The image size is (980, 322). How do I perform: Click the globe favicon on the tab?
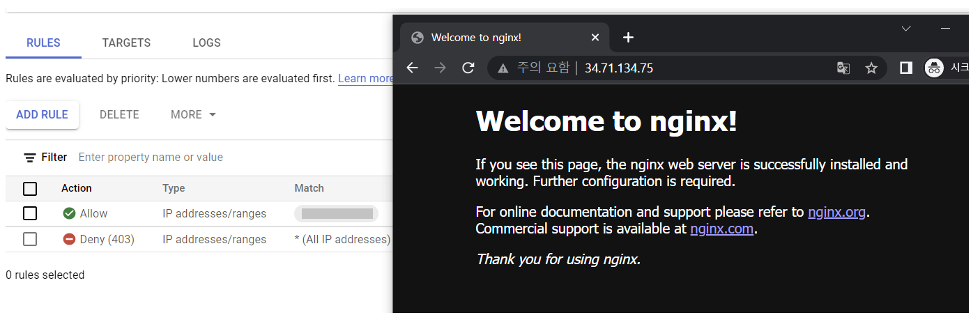tap(418, 37)
